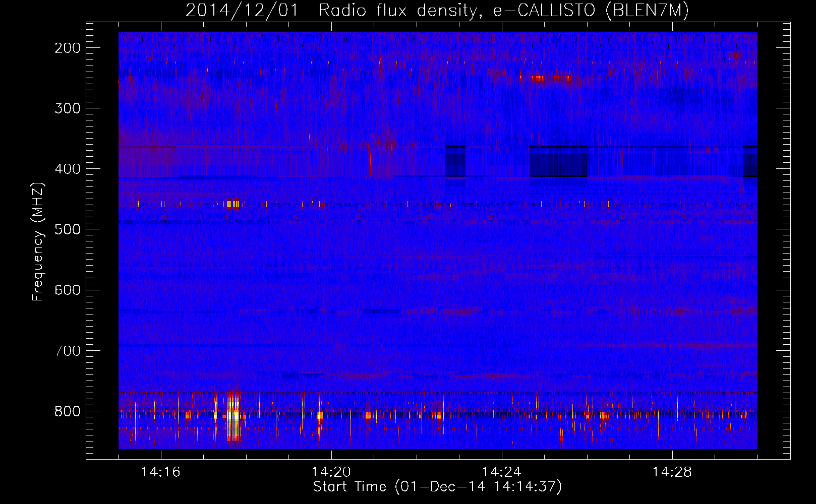Click the 300 frequency tick label
Image resolution: width=816 pixels, height=504 pixels.
[68, 108]
